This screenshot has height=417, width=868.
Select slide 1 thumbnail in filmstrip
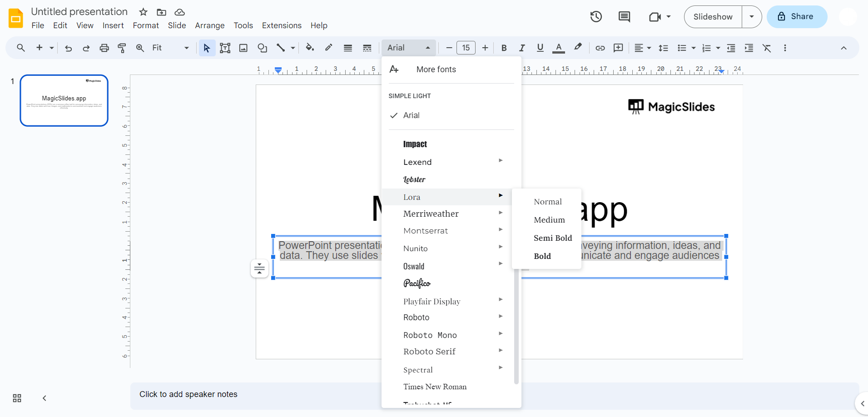pos(64,100)
